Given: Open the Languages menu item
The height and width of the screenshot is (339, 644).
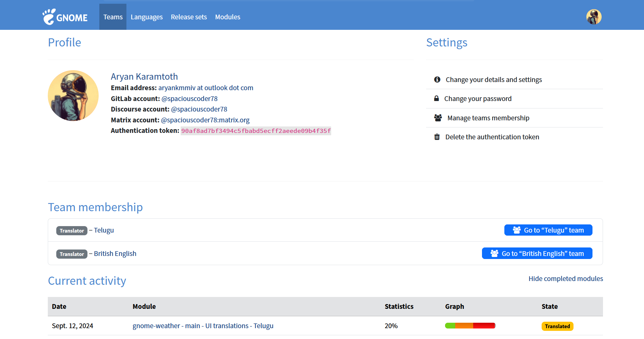Looking at the screenshot, I should [147, 17].
